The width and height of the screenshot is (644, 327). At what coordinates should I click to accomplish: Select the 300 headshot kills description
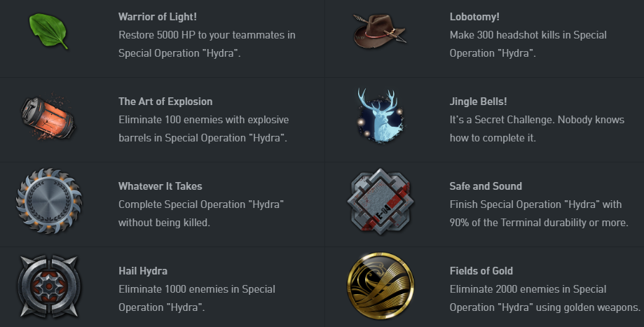point(528,44)
